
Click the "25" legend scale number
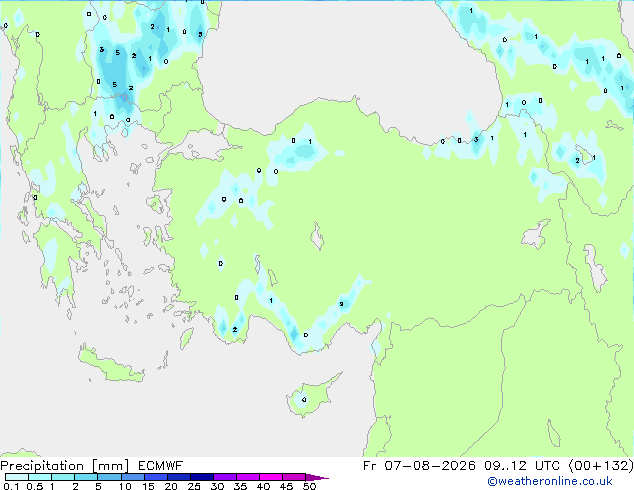pyautogui.click(x=194, y=486)
